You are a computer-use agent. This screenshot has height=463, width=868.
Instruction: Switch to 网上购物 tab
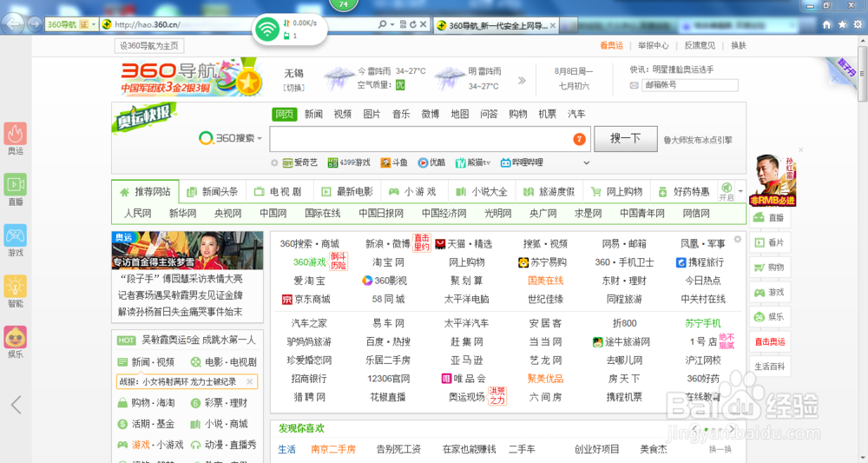[x=617, y=192]
